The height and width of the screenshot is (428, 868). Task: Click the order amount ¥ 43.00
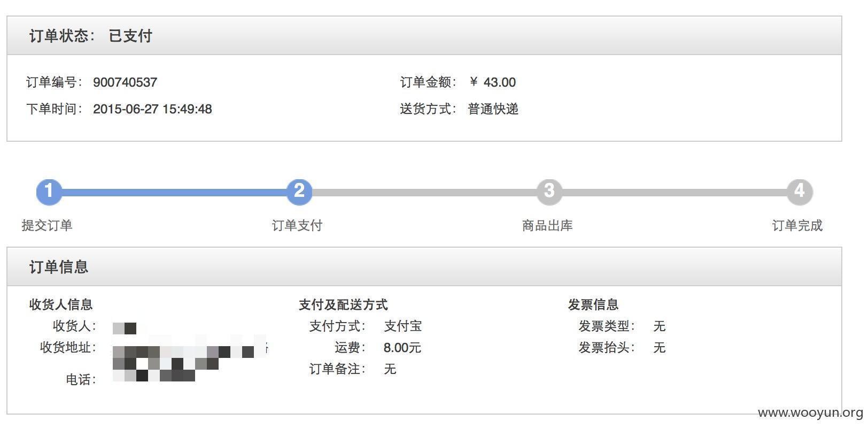(492, 82)
